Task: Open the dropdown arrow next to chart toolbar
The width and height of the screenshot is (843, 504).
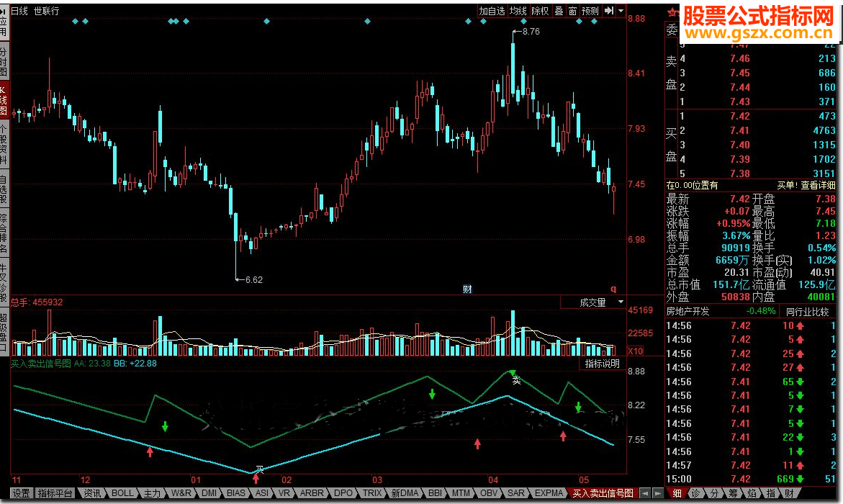Action: pyautogui.click(x=620, y=11)
